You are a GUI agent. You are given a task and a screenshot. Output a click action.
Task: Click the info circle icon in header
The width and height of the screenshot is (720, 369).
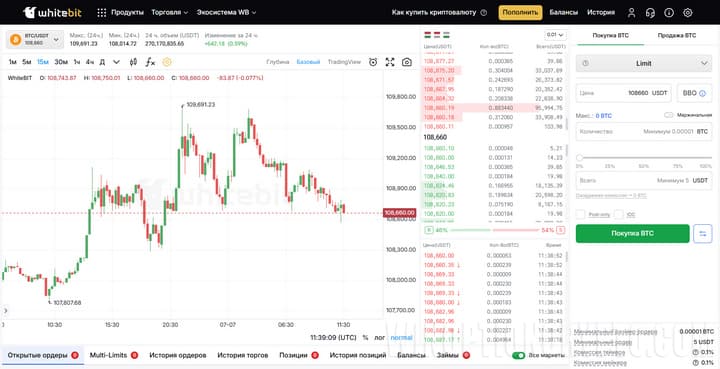click(669, 12)
